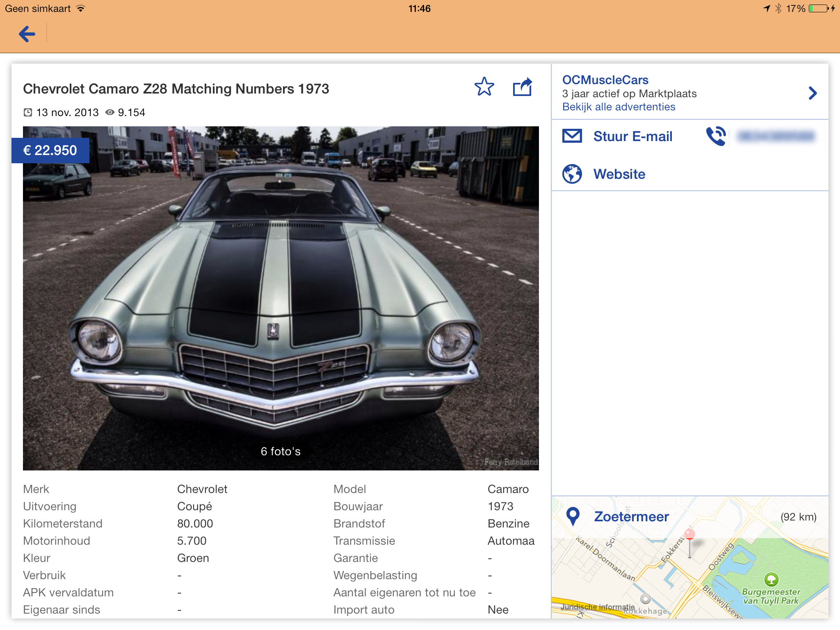Tap the 11:46 clock in status bar
The image size is (840, 630).
[x=420, y=9]
